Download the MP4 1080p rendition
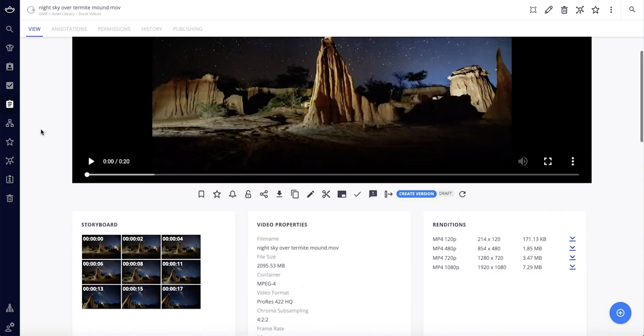Image resolution: width=644 pixels, height=336 pixels. [572, 267]
